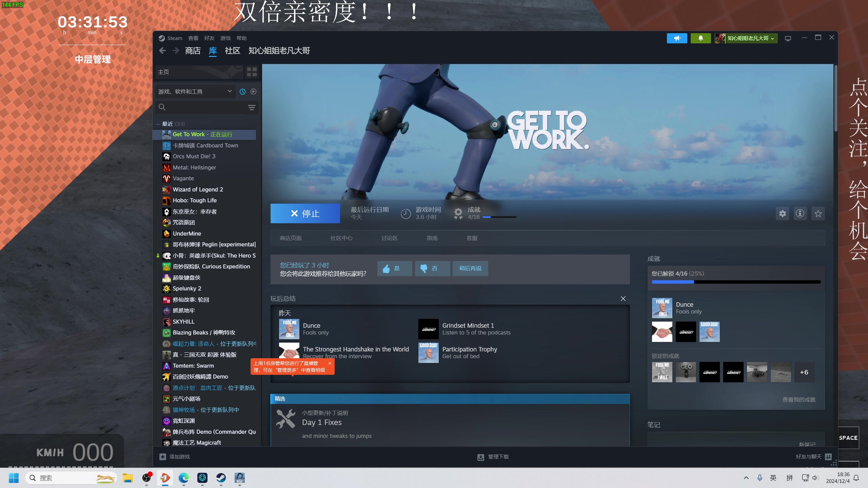Go to the 社区 tab
This screenshot has width=868, height=488.
(233, 51)
